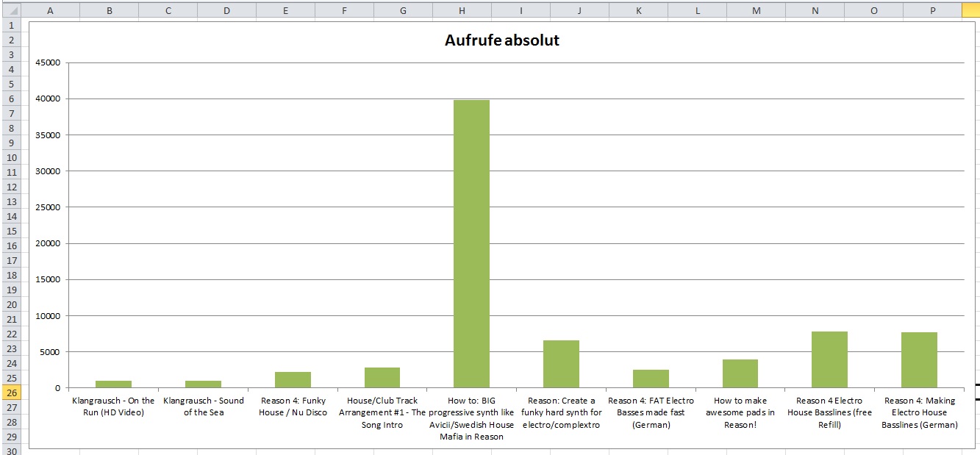Viewport: 980px width, 455px height.
Task: Click the "Aufrufe absolut" chart title
Action: [501, 40]
